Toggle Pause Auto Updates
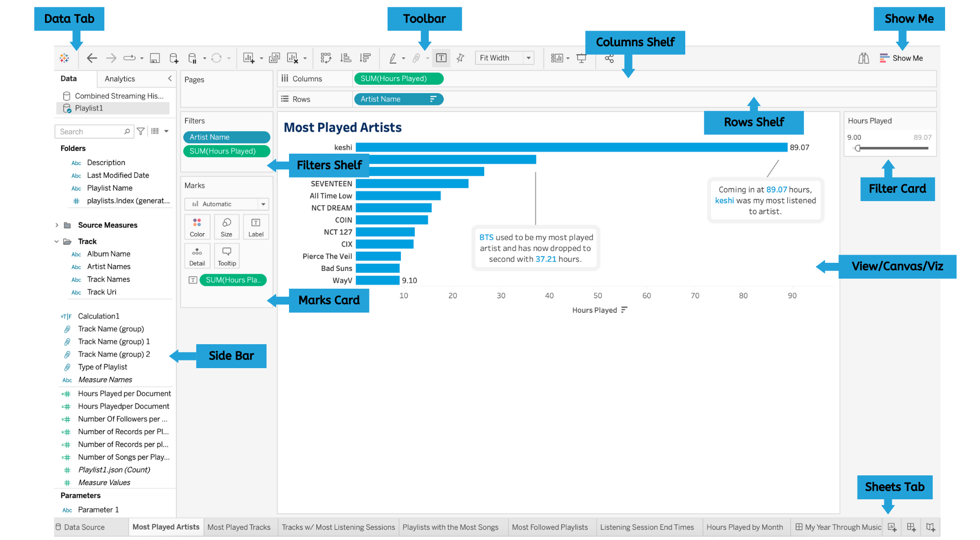This screenshot has height=540, width=980. (193, 58)
